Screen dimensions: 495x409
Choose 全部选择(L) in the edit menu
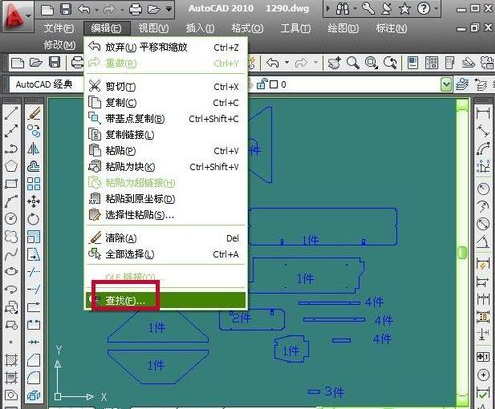point(166,254)
